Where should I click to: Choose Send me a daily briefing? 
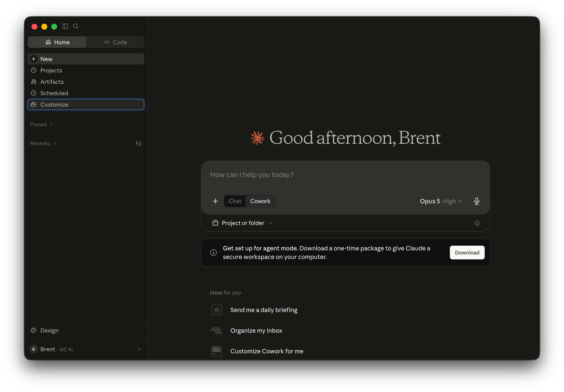point(264,310)
